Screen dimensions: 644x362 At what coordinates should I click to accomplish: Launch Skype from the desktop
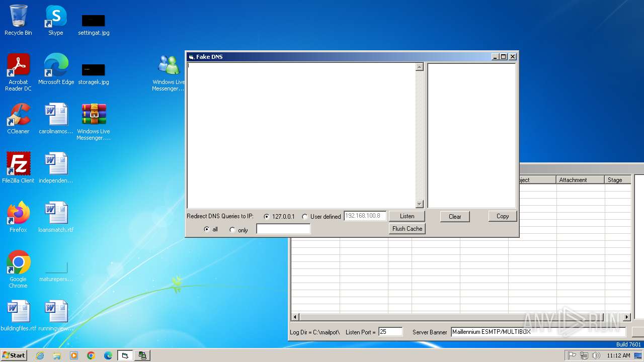click(x=55, y=20)
